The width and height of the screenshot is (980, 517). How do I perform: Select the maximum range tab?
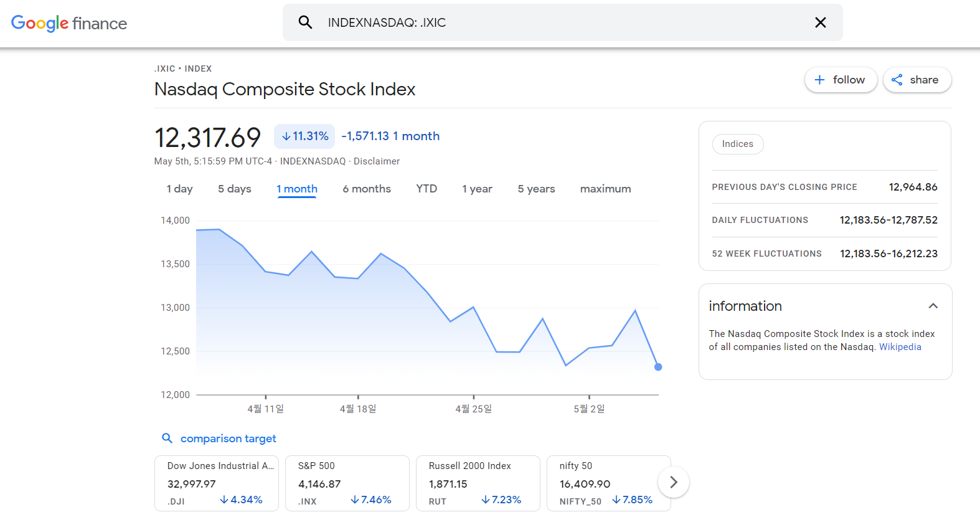coord(605,189)
